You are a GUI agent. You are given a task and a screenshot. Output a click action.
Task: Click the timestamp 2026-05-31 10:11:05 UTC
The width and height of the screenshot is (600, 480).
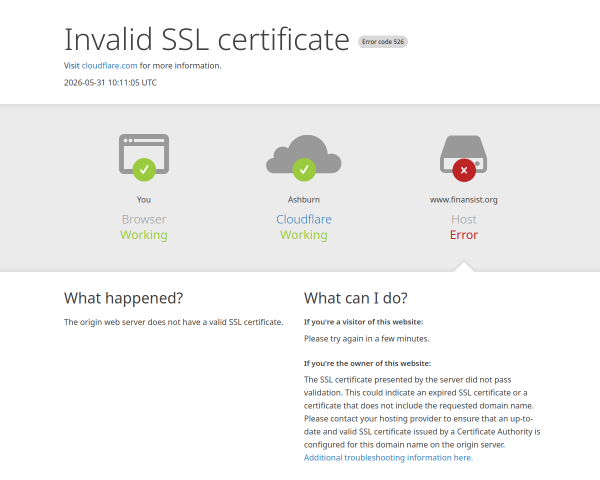click(x=110, y=83)
